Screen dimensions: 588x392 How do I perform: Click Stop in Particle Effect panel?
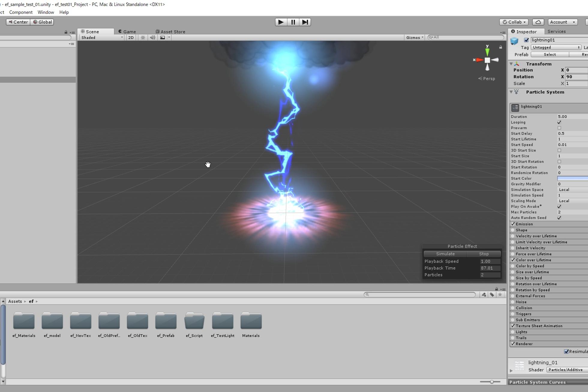tap(484, 254)
